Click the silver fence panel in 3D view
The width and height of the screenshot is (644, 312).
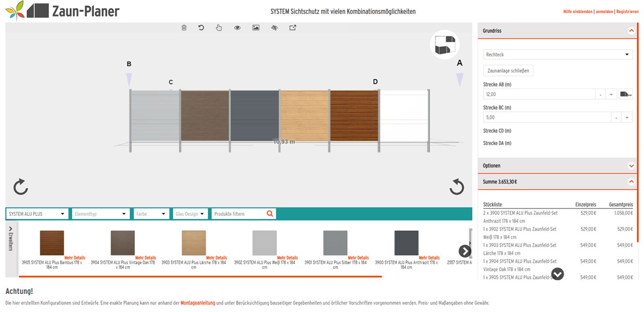(x=155, y=116)
